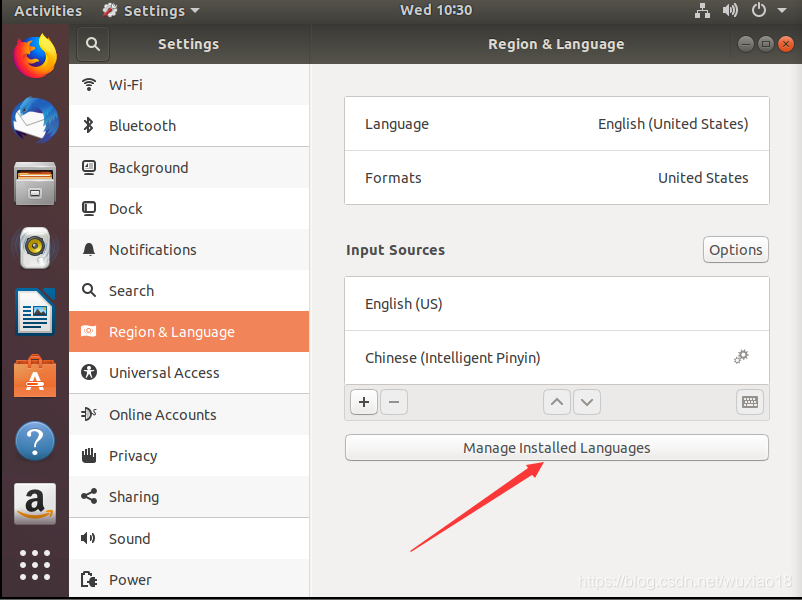Open input source Options button
Screen dimensions: 802x600
(x=736, y=250)
